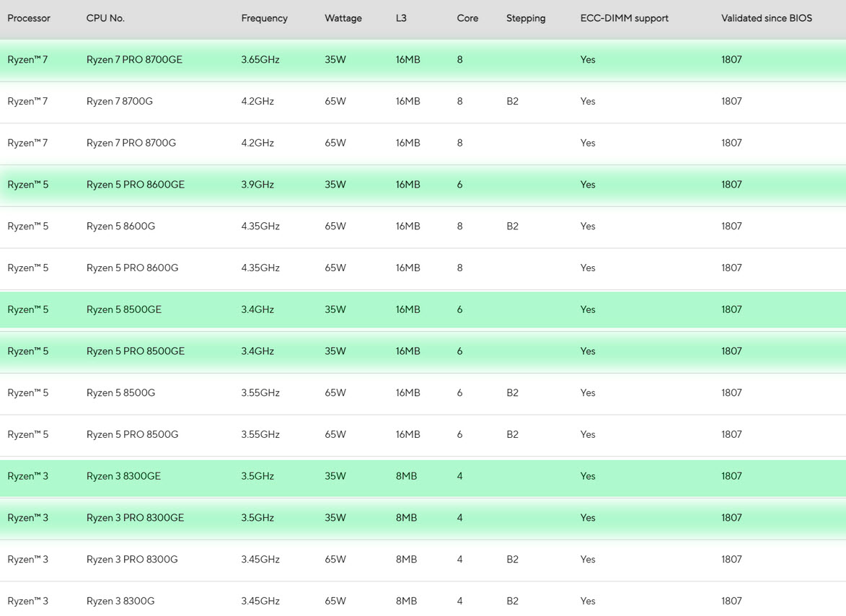Image resolution: width=846 pixels, height=616 pixels.
Task: Select the Validated since BIOS header
Action: click(766, 18)
